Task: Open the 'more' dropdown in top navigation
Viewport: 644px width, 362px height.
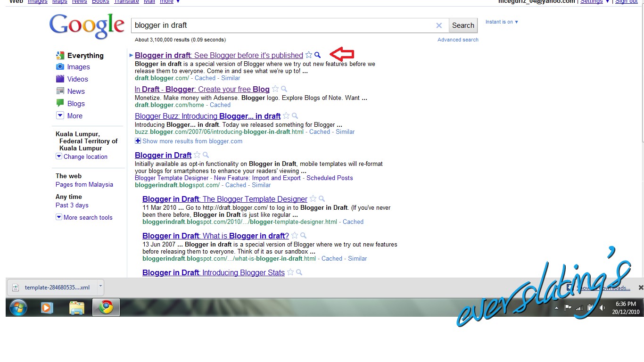Action: coord(170,2)
